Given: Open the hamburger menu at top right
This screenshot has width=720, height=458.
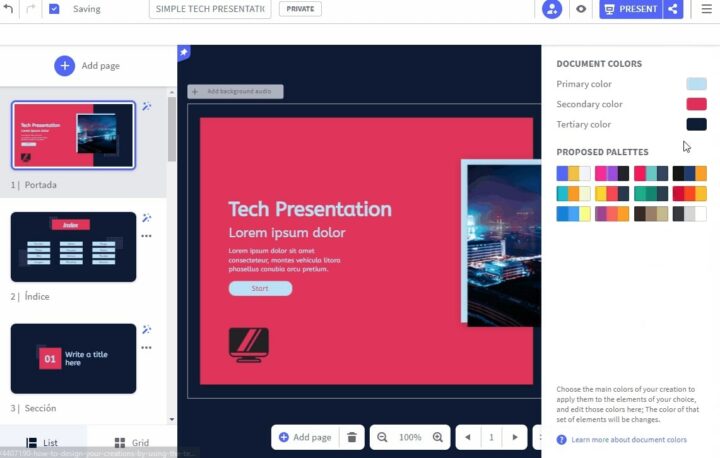Looking at the screenshot, I should (706, 9).
